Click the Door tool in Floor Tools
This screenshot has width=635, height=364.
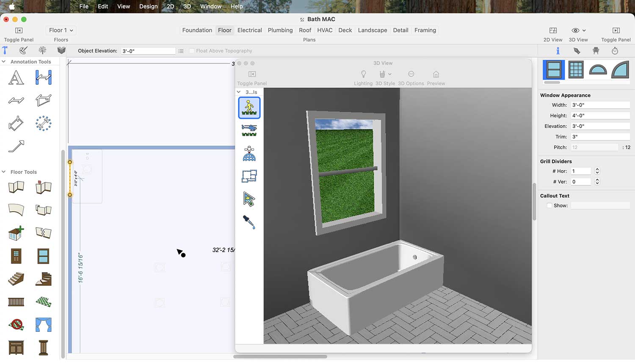[16, 256]
